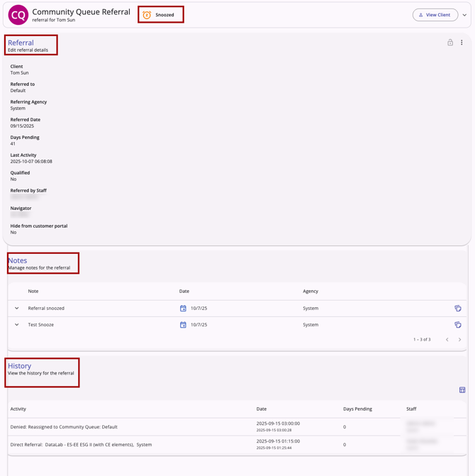Click the Referral section heading
The image size is (475, 476).
point(21,43)
